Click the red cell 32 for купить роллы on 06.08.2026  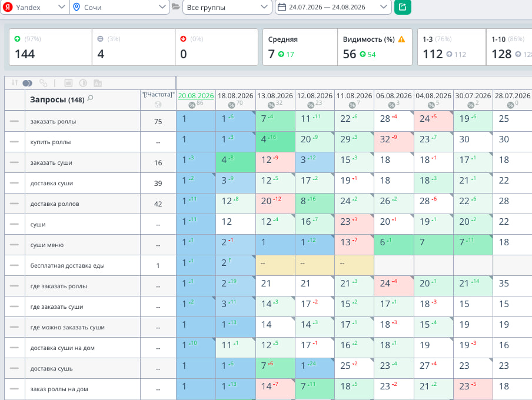pyautogui.click(x=394, y=142)
